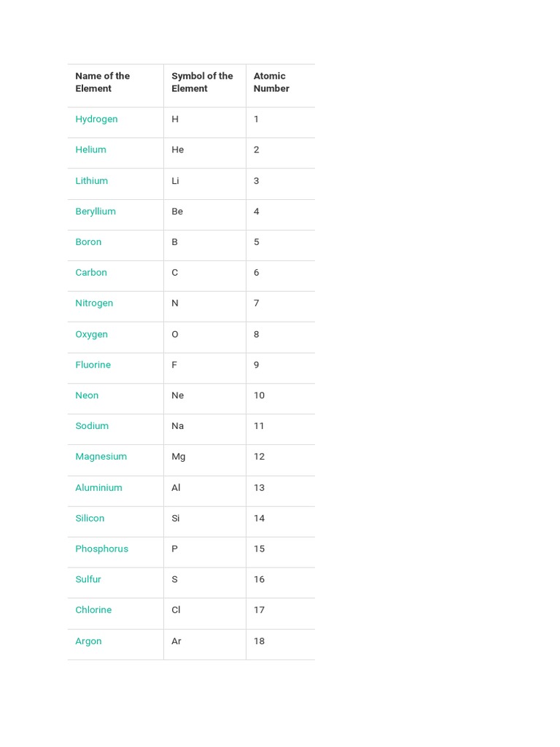
Task: Click the Magnesium link
Action: [101, 457]
